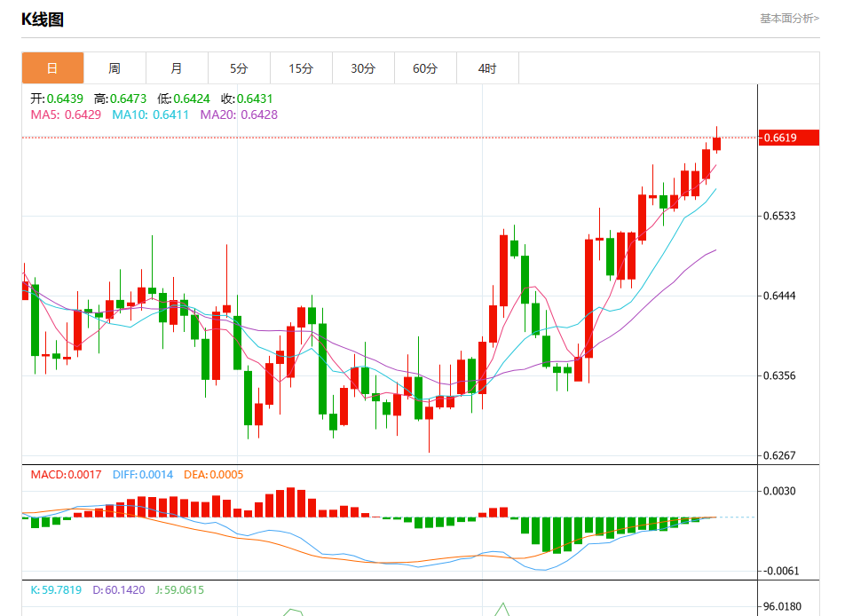Image resolution: width=845 pixels, height=616 pixels.
Task: Open the 15分 interval tab
Action: point(301,68)
